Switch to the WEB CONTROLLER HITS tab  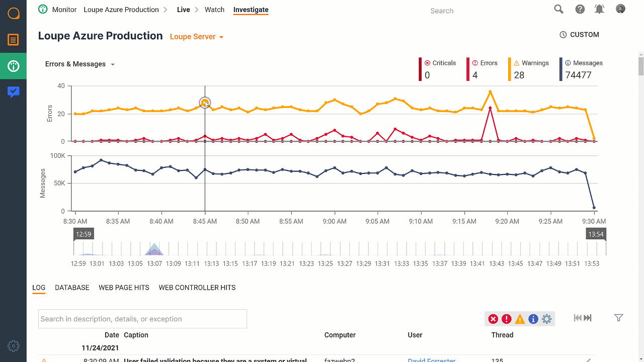tap(197, 288)
